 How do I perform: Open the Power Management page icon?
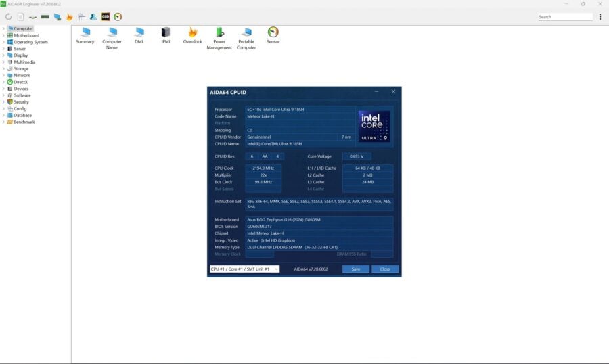[x=219, y=38]
